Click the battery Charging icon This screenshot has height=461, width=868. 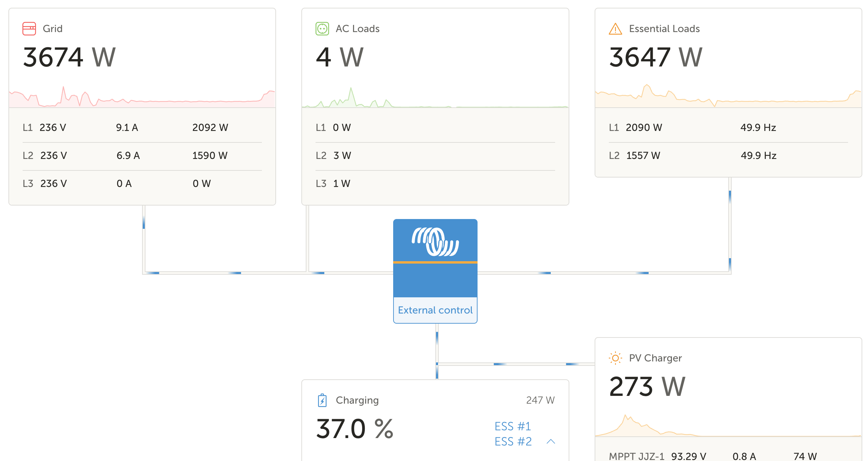[x=322, y=400]
